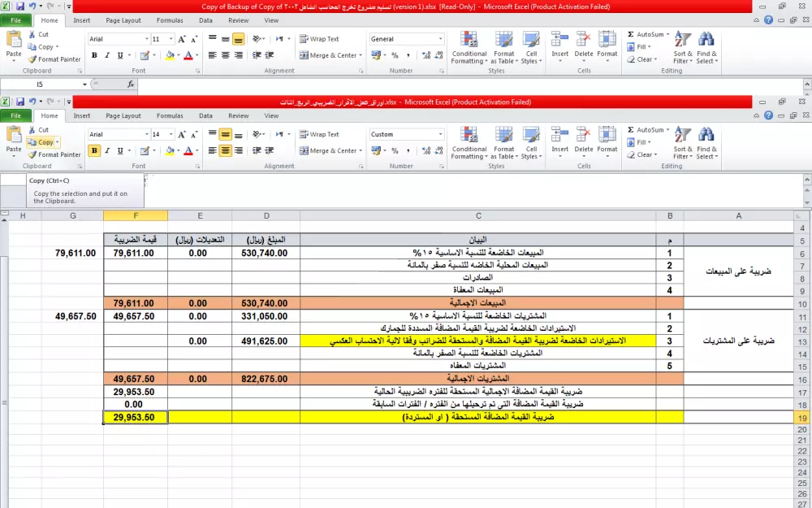Toggle bold formatting on the selection
This screenshot has height=508, width=812.
point(95,150)
